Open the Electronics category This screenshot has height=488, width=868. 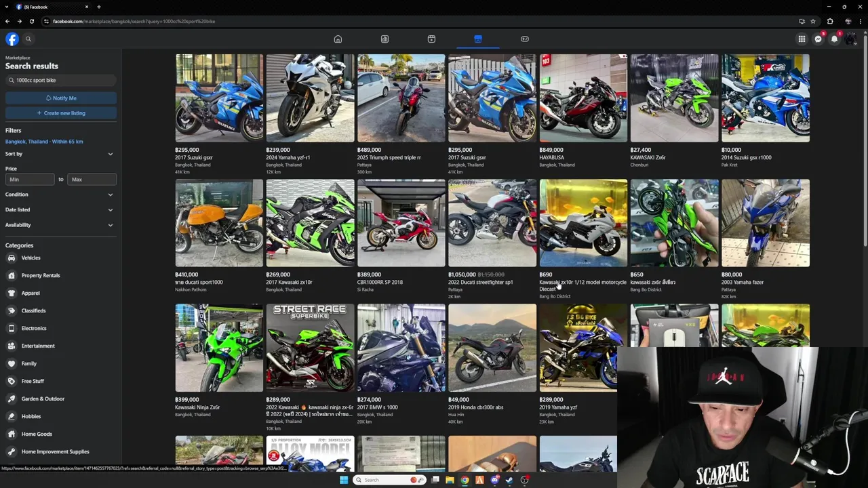point(61,329)
